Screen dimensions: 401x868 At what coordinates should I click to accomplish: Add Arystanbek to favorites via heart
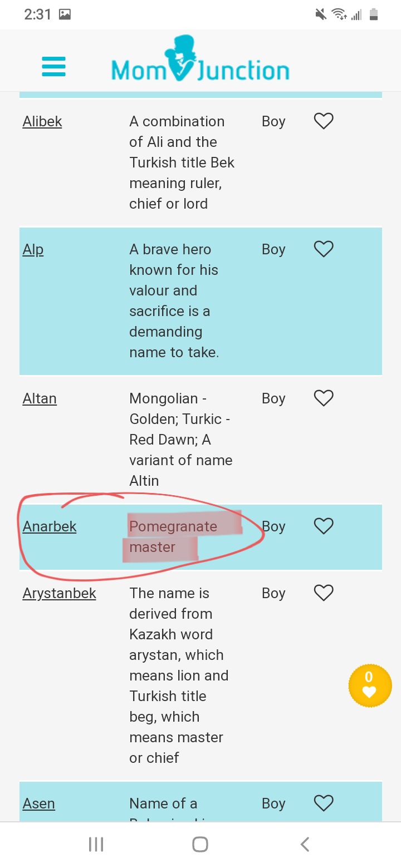[324, 593]
